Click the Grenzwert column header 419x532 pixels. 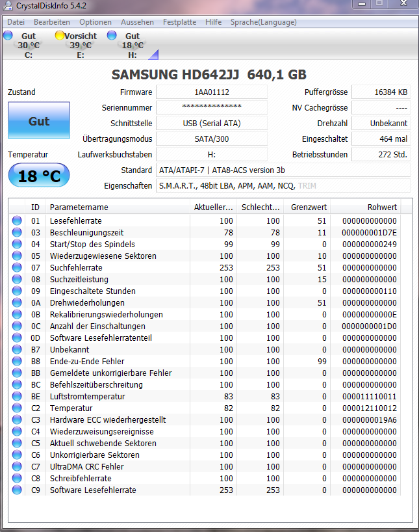[x=307, y=207]
